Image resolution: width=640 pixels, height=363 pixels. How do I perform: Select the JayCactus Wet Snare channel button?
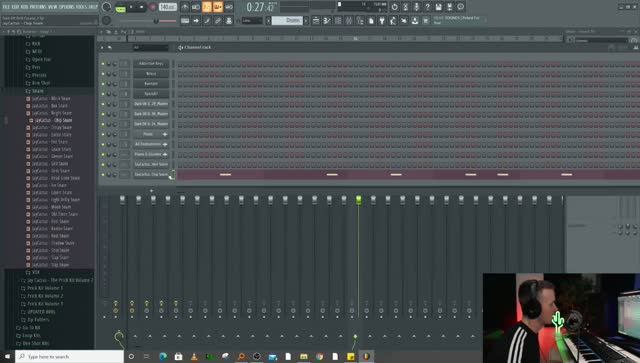click(x=151, y=164)
